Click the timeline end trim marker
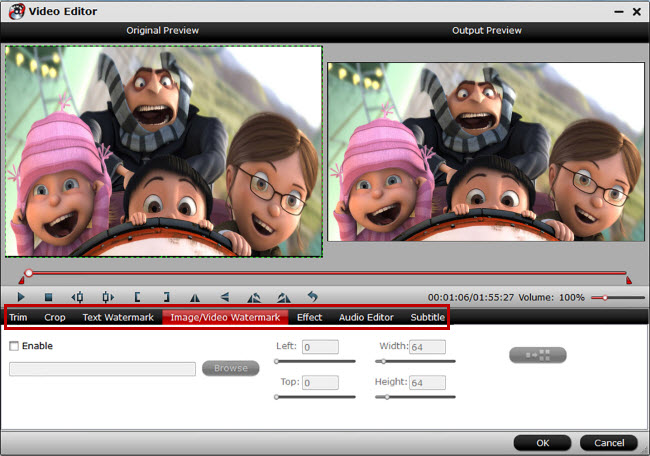 [629, 280]
